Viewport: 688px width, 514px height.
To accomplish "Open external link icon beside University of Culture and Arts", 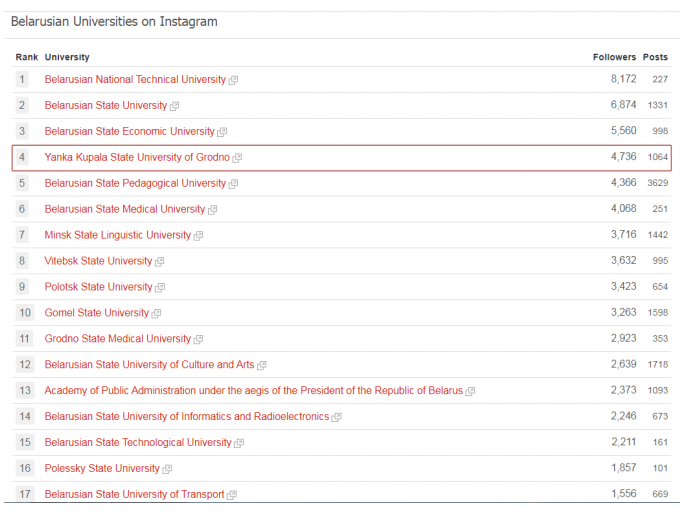I will [x=262, y=365].
